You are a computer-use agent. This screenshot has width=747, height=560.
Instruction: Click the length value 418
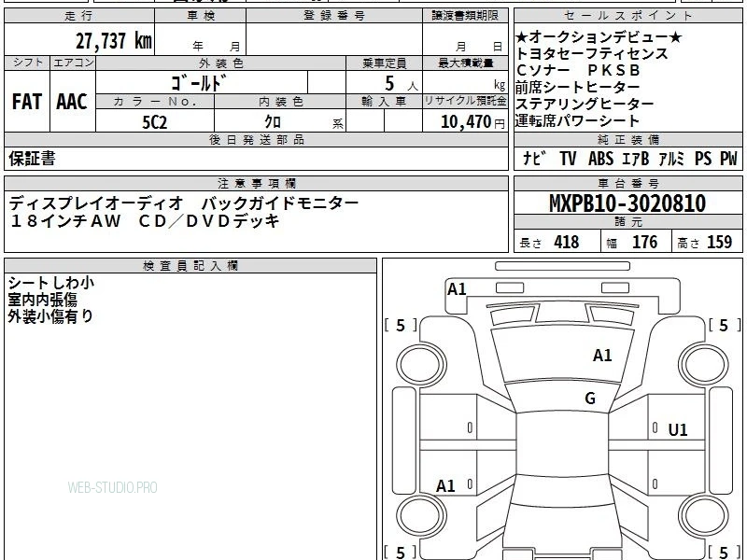click(567, 242)
